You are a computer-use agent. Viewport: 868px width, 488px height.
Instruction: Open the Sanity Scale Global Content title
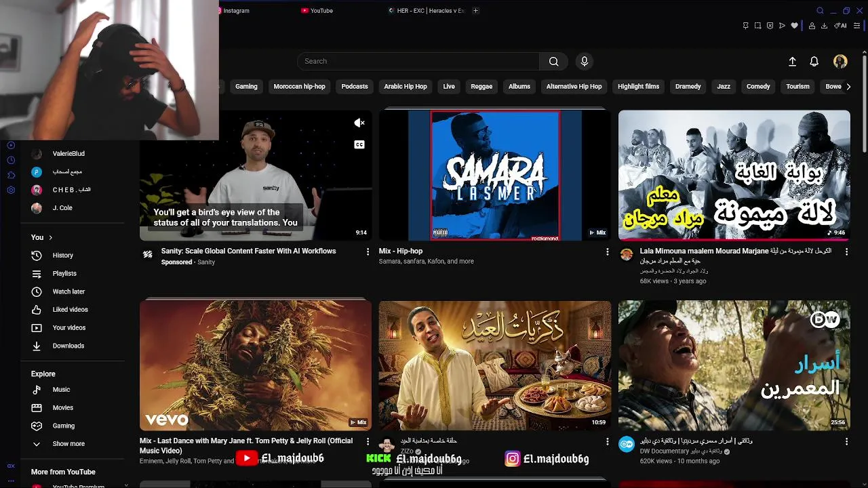[x=248, y=251]
